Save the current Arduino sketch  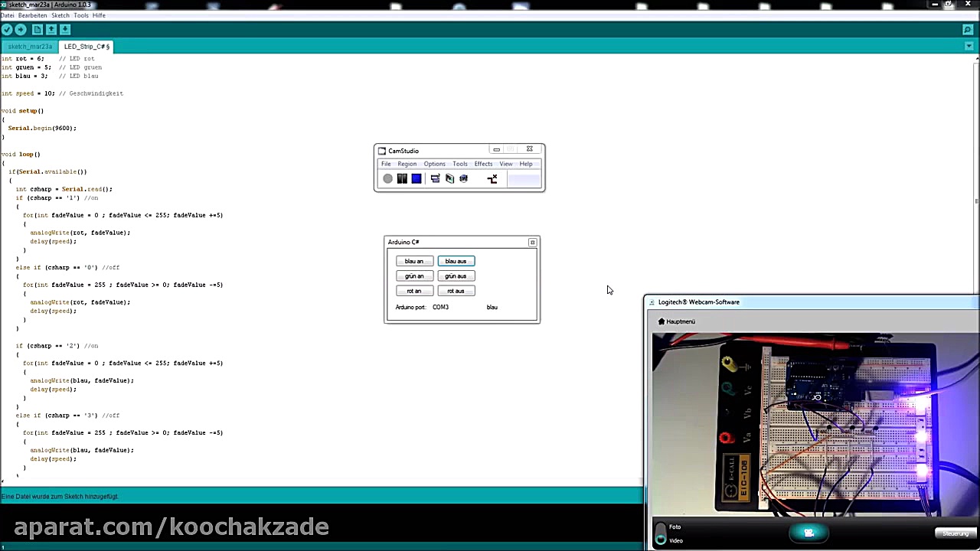(x=65, y=29)
